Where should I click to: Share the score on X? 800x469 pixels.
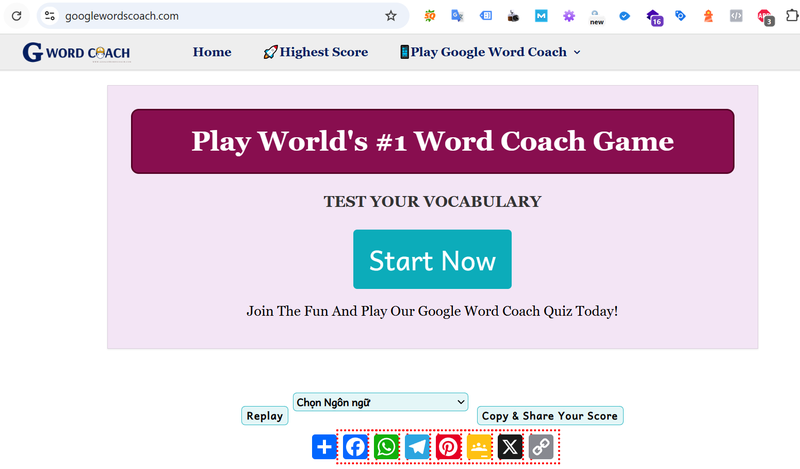coord(510,448)
